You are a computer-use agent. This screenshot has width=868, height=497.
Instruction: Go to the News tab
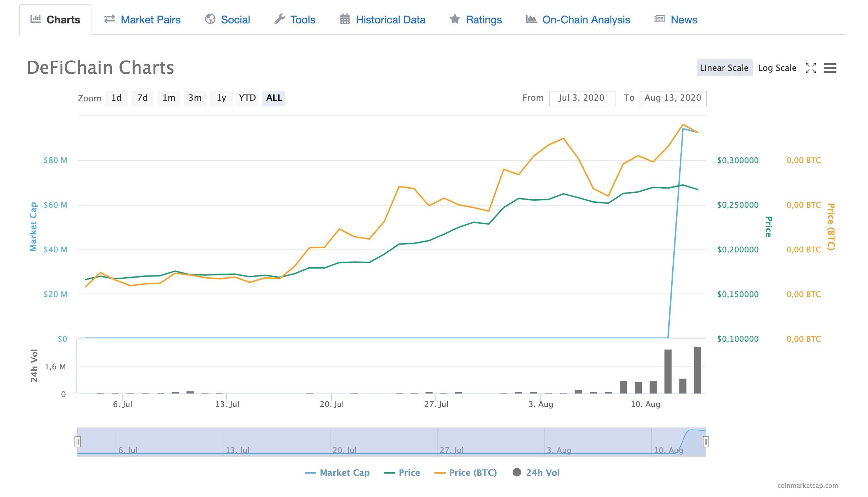click(x=676, y=19)
